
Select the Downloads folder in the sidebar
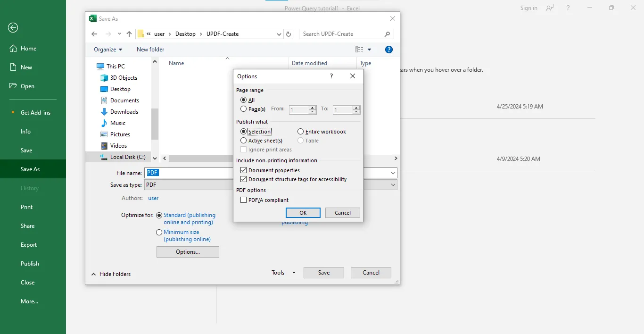(124, 111)
